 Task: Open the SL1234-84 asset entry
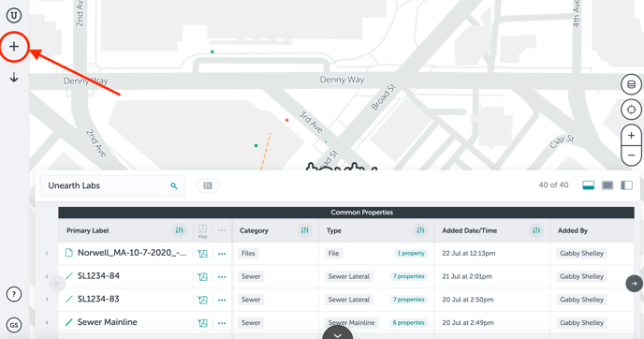[98, 275]
